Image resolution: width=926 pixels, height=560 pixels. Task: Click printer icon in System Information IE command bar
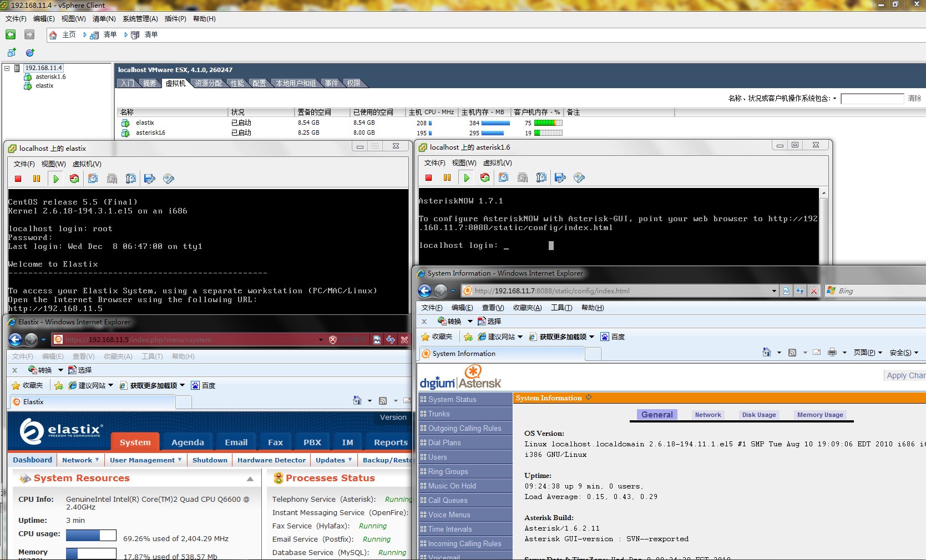pyautogui.click(x=832, y=352)
